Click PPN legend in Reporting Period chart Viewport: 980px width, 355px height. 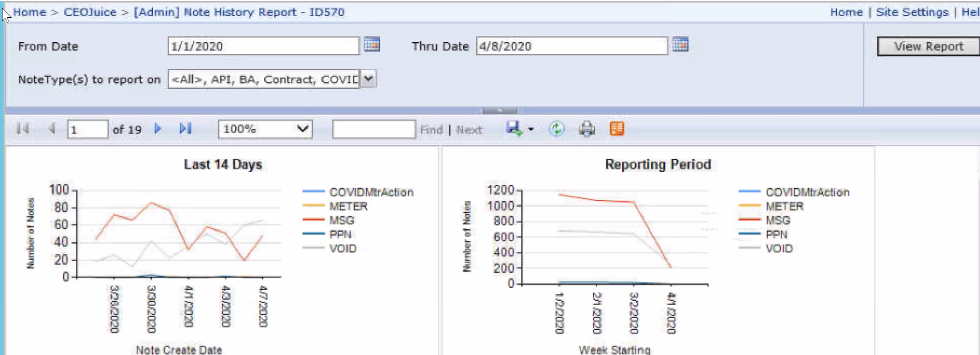point(776,234)
